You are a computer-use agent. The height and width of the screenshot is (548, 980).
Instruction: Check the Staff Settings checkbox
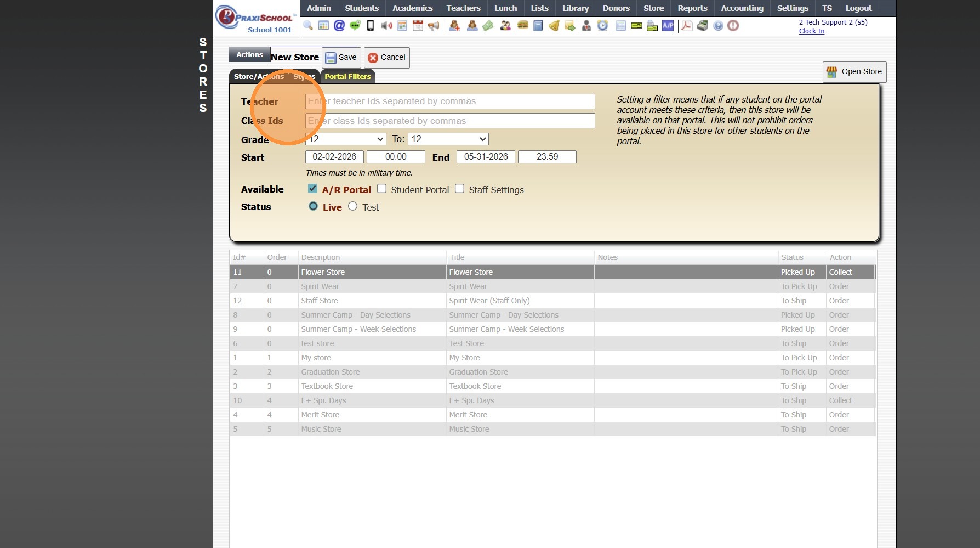point(459,189)
